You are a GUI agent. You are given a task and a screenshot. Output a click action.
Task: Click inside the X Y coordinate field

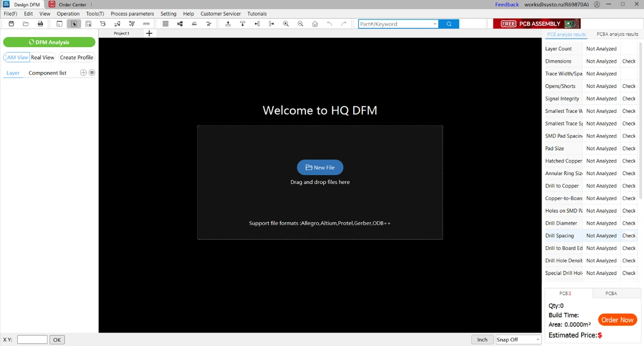(x=32, y=339)
